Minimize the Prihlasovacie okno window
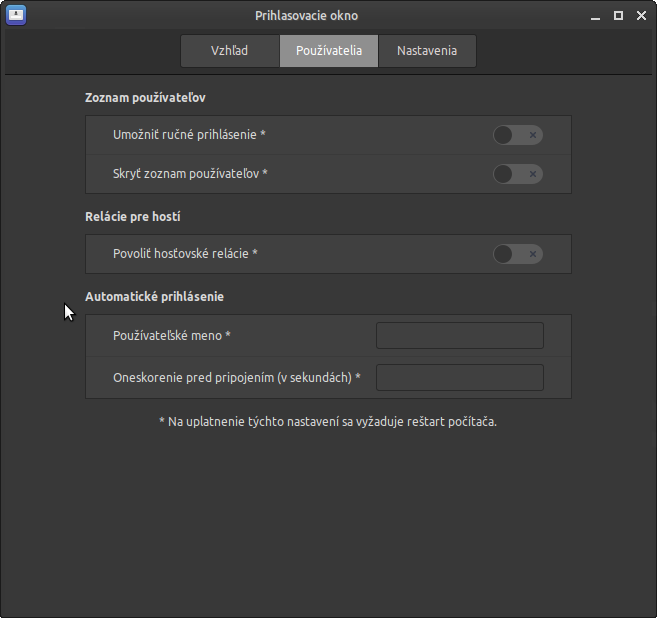The image size is (657, 618). (596, 16)
